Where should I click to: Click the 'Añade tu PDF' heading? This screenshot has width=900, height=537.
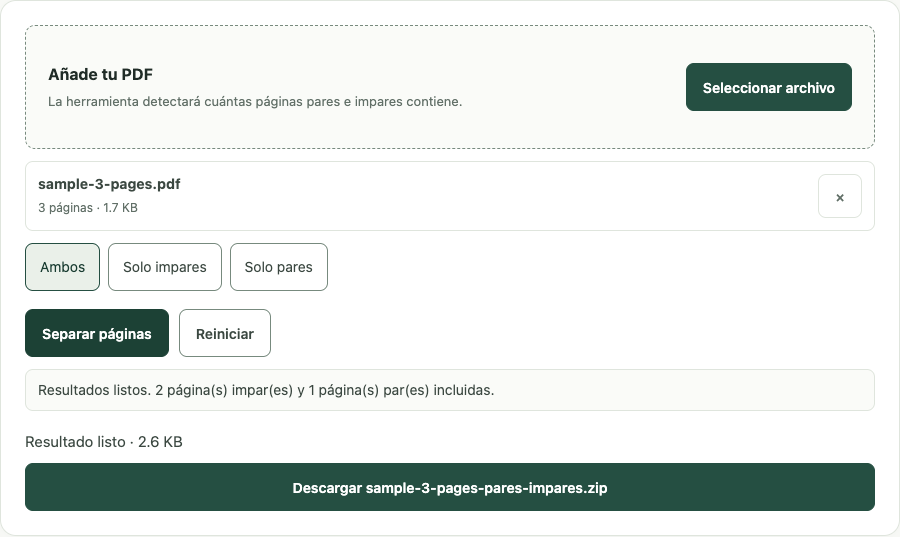pyautogui.click(x=100, y=75)
